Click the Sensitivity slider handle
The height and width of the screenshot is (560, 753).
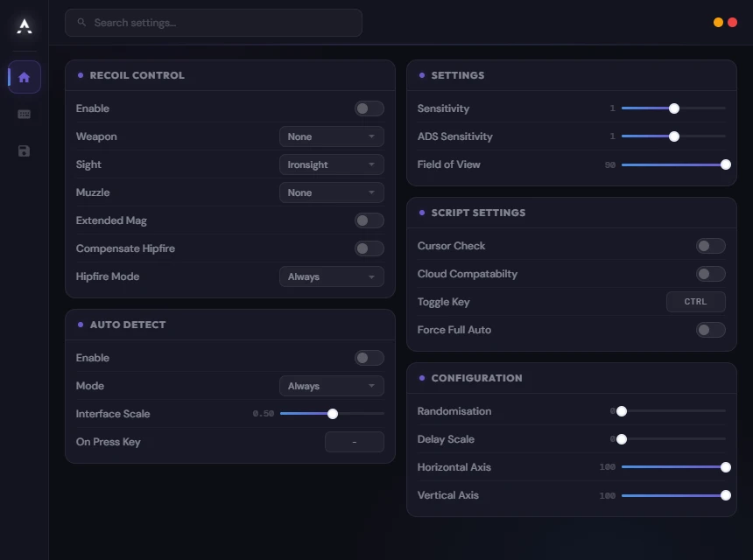[x=674, y=108]
